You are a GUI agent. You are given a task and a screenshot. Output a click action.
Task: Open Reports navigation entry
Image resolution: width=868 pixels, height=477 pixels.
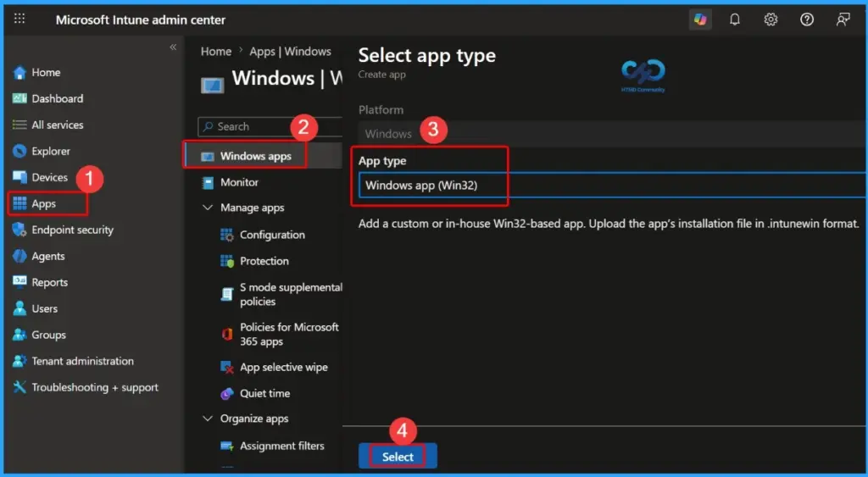pos(50,282)
